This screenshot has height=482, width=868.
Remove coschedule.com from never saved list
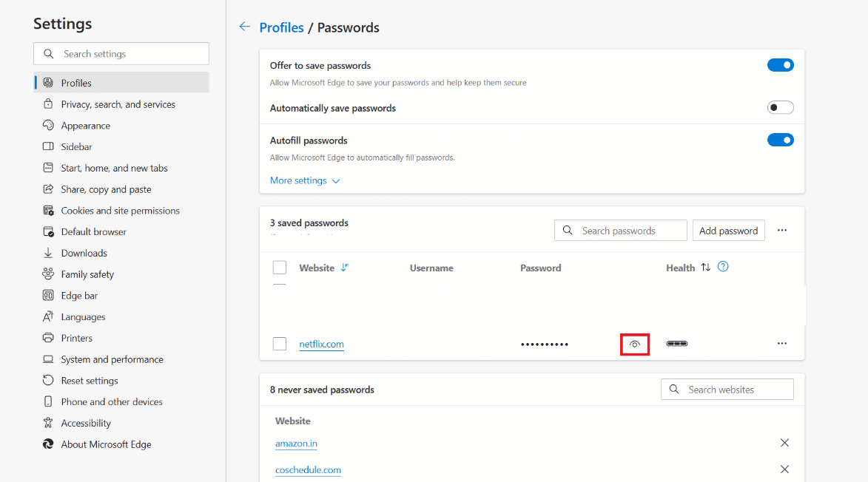pos(784,469)
